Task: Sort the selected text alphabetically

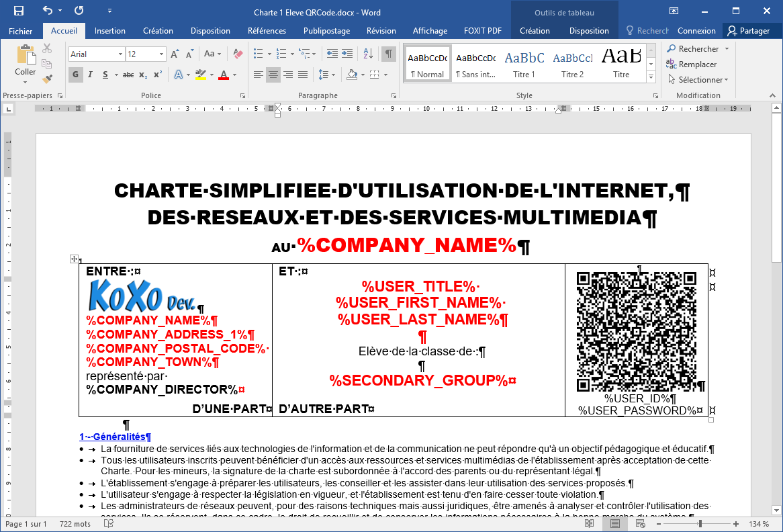Action: point(368,54)
